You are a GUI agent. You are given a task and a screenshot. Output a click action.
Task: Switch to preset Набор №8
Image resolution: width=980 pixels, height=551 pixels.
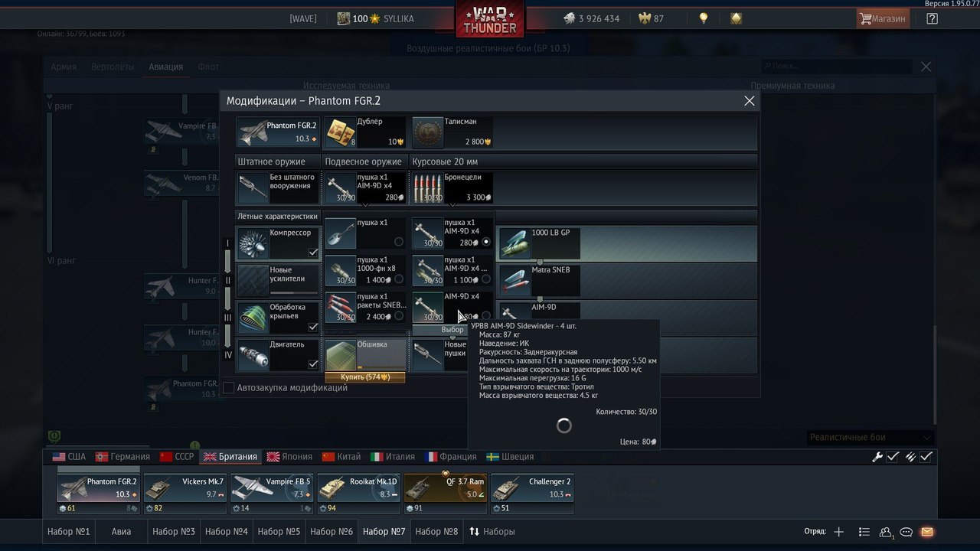436,531
